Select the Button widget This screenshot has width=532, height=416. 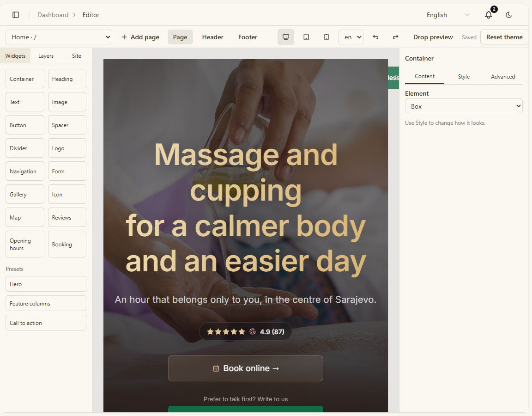25,125
